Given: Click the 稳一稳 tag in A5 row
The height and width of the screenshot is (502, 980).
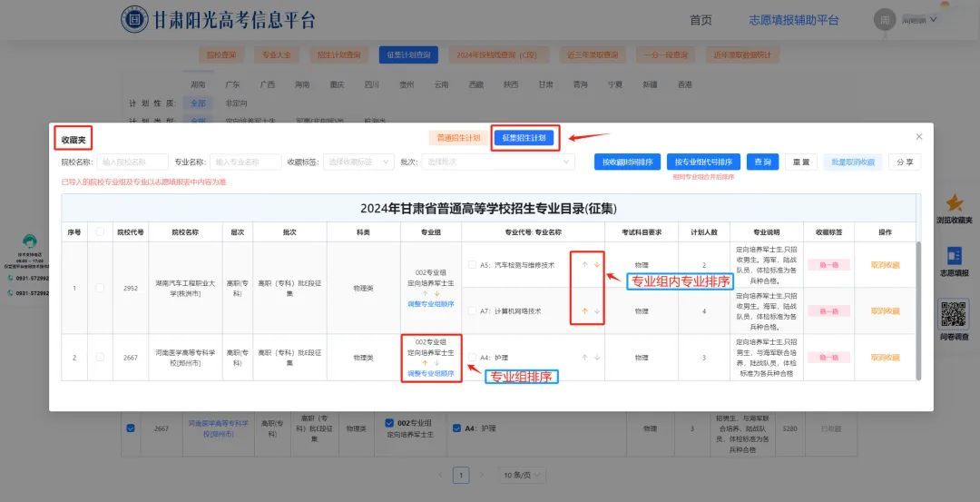Looking at the screenshot, I should 828,265.
